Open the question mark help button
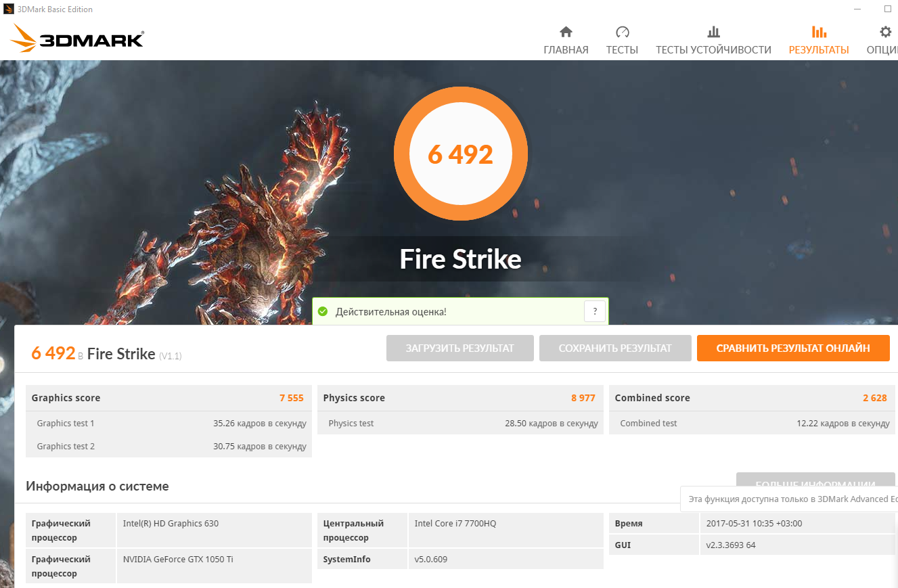Viewport: 898px width, 588px height. click(x=595, y=311)
